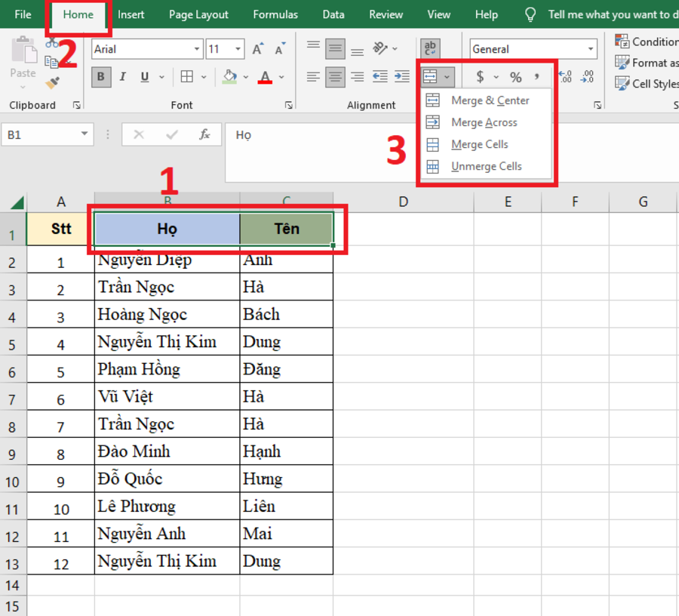Toggle Underline formatting
The width and height of the screenshot is (679, 616).
pos(145,77)
